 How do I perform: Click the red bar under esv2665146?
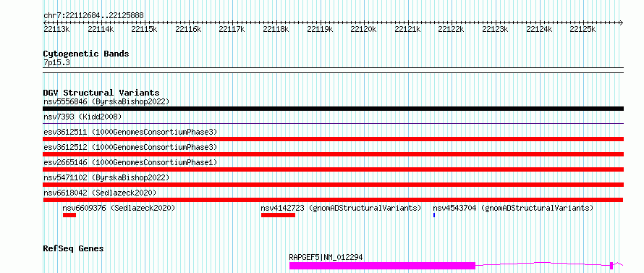(x=333, y=169)
